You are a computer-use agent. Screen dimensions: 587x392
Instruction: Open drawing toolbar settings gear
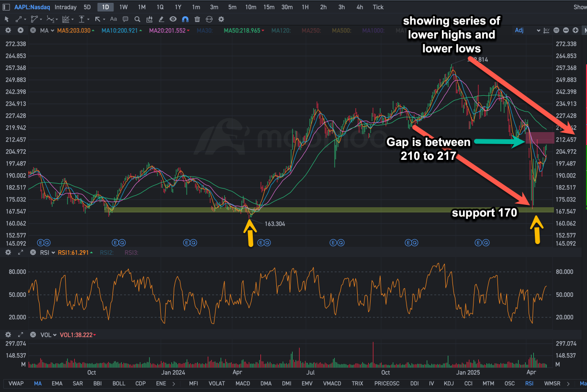click(221, 19)
